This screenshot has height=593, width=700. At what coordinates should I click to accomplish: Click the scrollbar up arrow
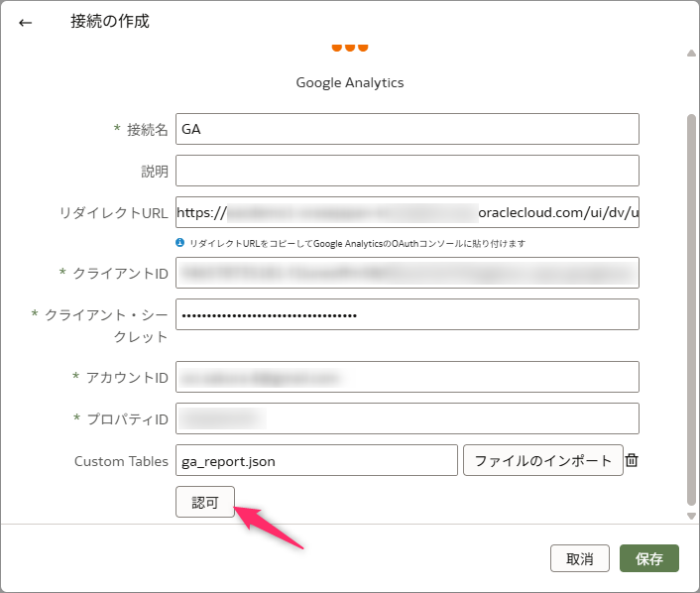tap(691, 54)
